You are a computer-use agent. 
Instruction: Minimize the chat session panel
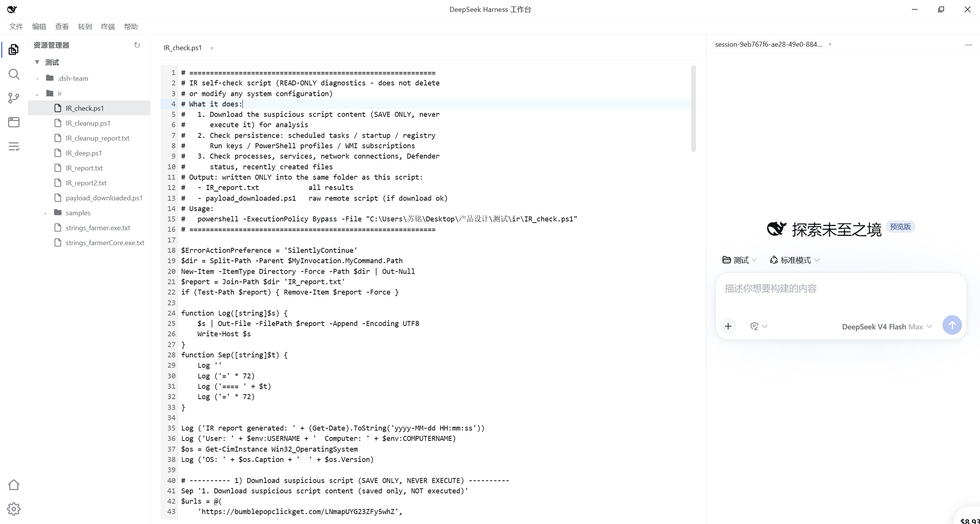click(x=969, y=45)
